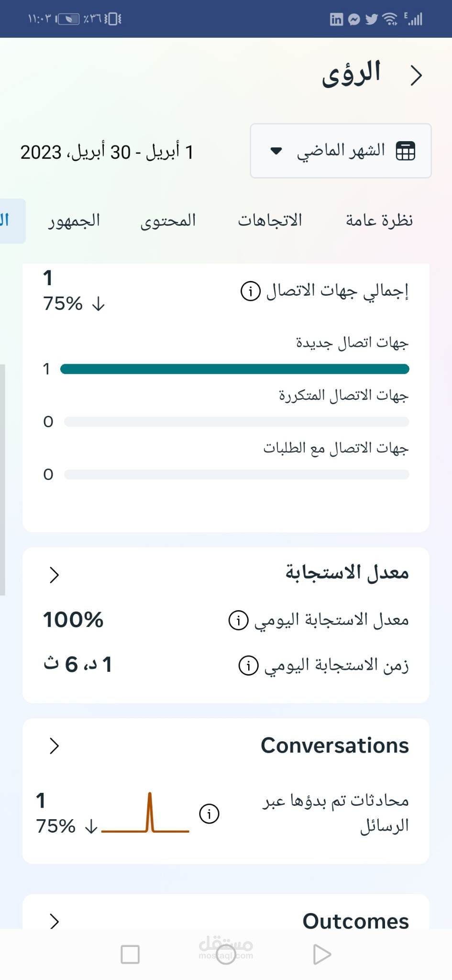This screenshot has height=980, width=452.
Task: Show info for معدل الاستجابة اليومي
Action: coord(238,620)
